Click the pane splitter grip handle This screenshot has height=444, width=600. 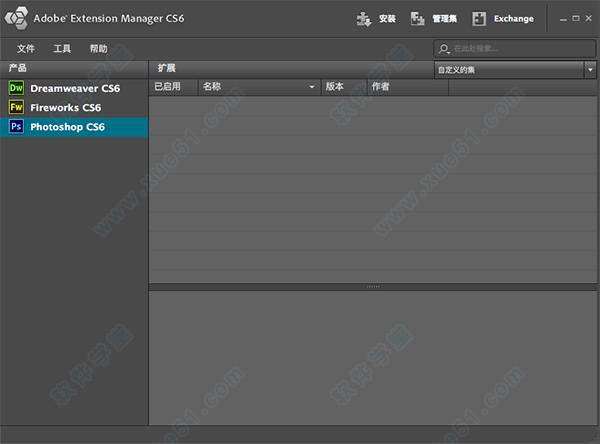click(x=373, y=286)
